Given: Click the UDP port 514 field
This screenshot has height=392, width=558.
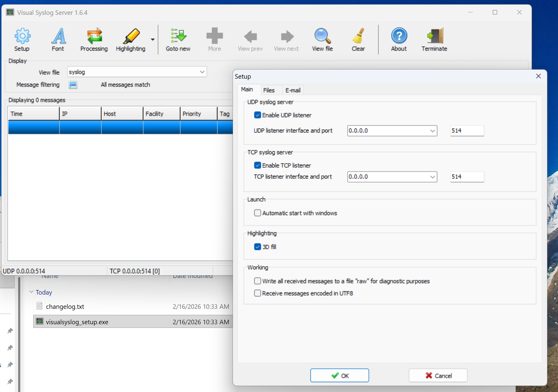Looking at the screenshot, I should click(467, 131).
